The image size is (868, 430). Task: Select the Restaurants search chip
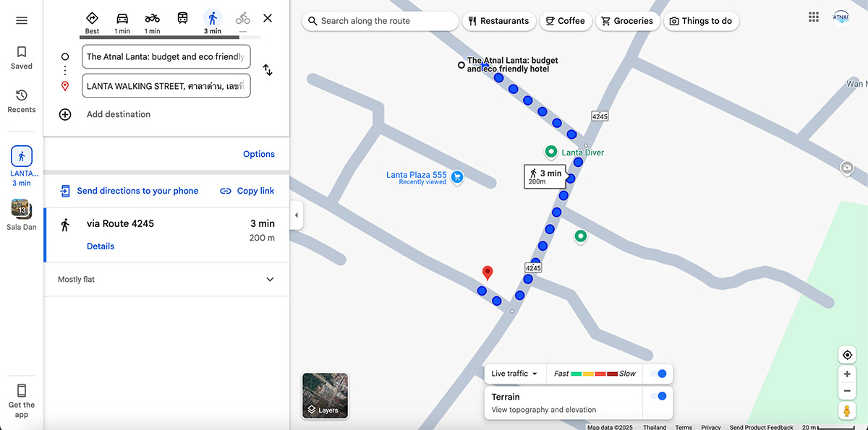click(499, 21)
